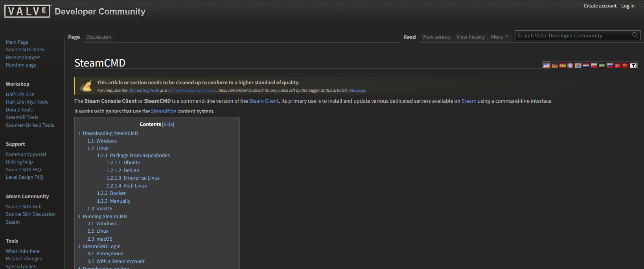This screenshot has width=644, height=269.
Task: Go to a Random page
Action: (21, 65)
